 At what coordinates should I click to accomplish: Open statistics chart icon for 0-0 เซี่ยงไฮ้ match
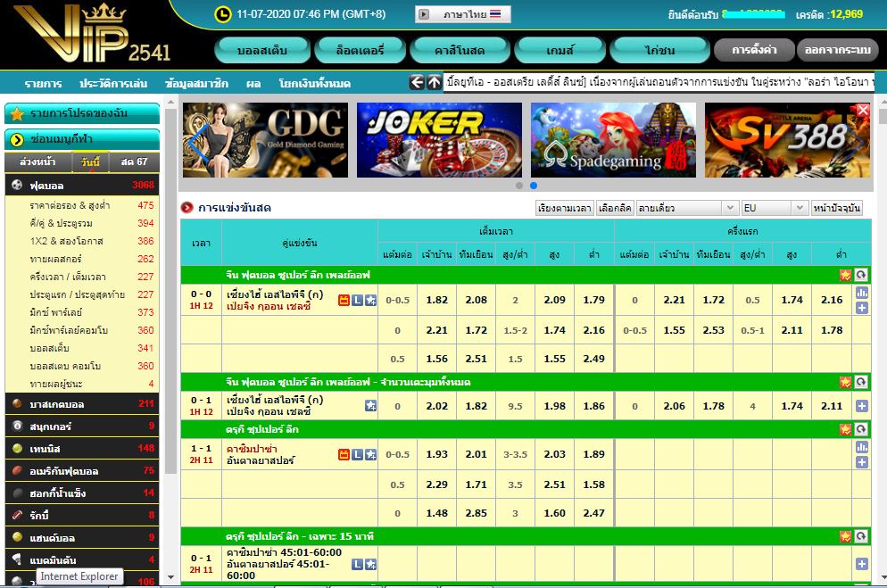coord(861,293)
